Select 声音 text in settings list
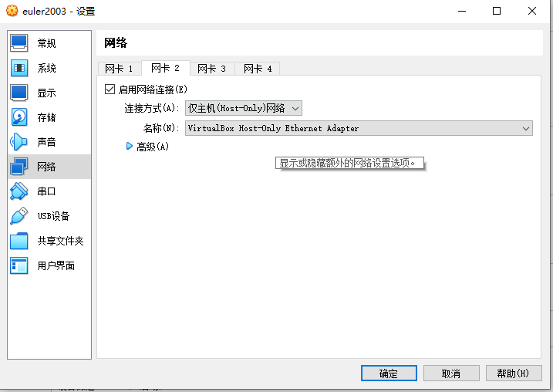 click(x=46, y=142)
